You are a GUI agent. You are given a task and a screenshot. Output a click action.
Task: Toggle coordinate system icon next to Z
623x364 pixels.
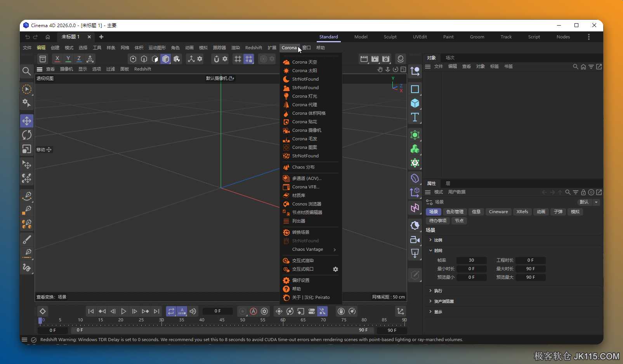pos(90,59)
